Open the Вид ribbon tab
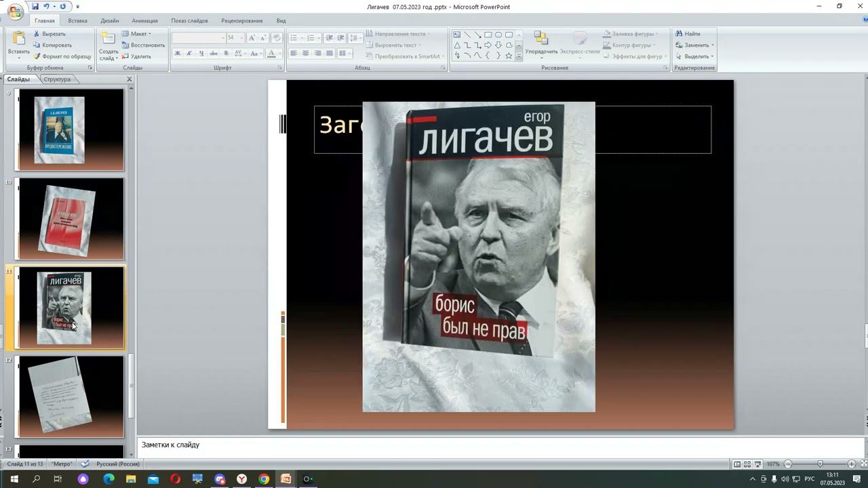The image size is (868, 488). coord(281,21)
